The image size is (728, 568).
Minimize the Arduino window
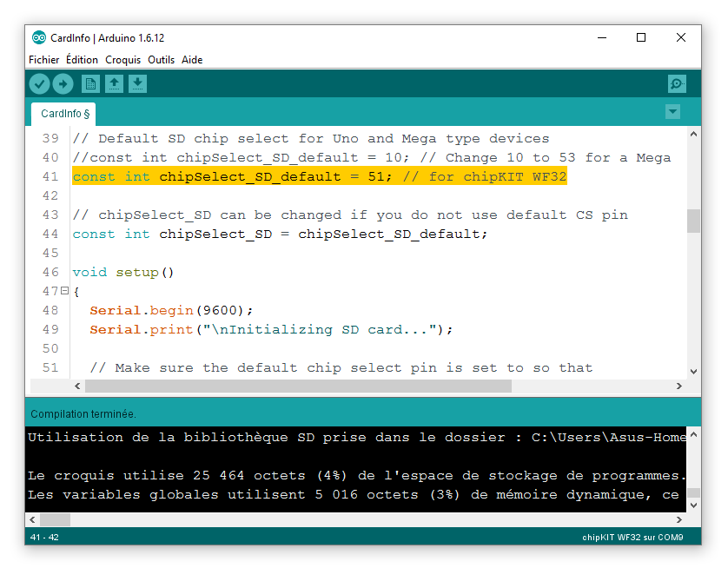coord(602,37)
